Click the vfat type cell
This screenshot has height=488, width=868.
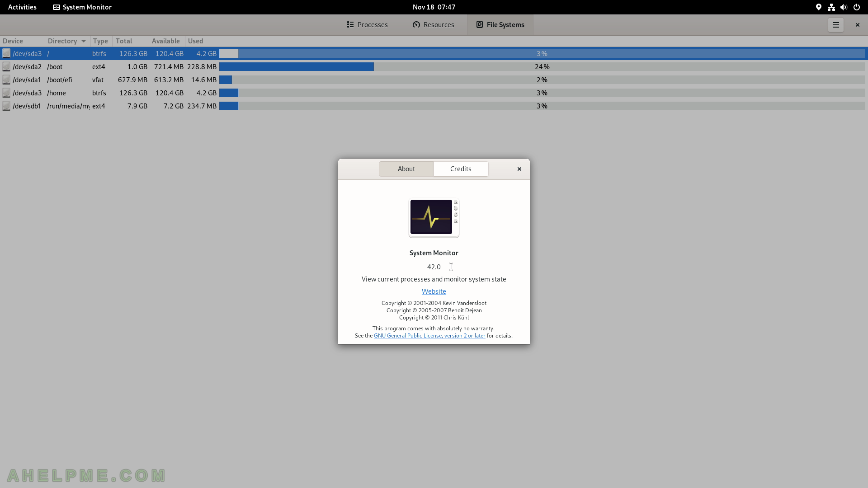98,80
